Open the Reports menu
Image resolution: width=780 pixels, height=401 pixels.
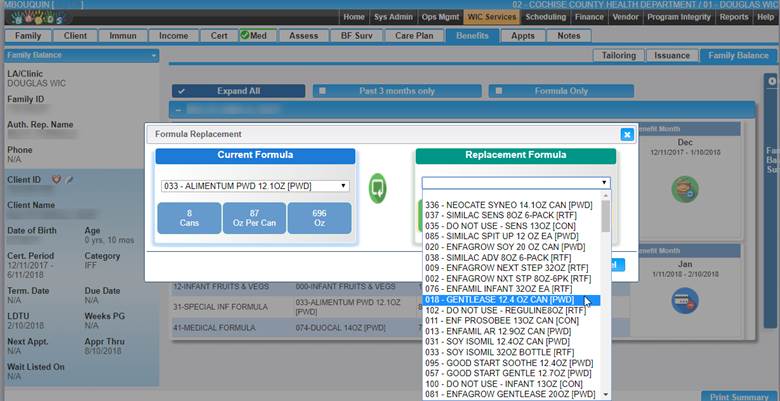point(734,17)
